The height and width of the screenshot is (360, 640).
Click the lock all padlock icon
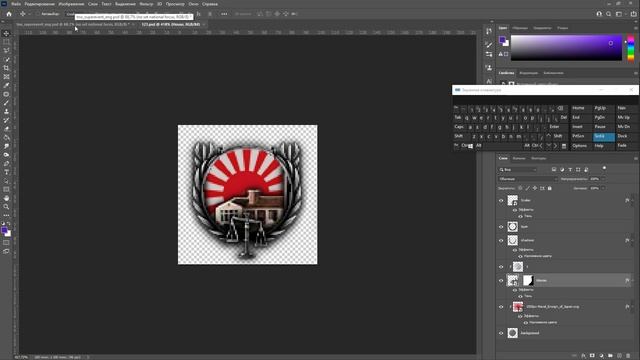[x=549, y=188]
